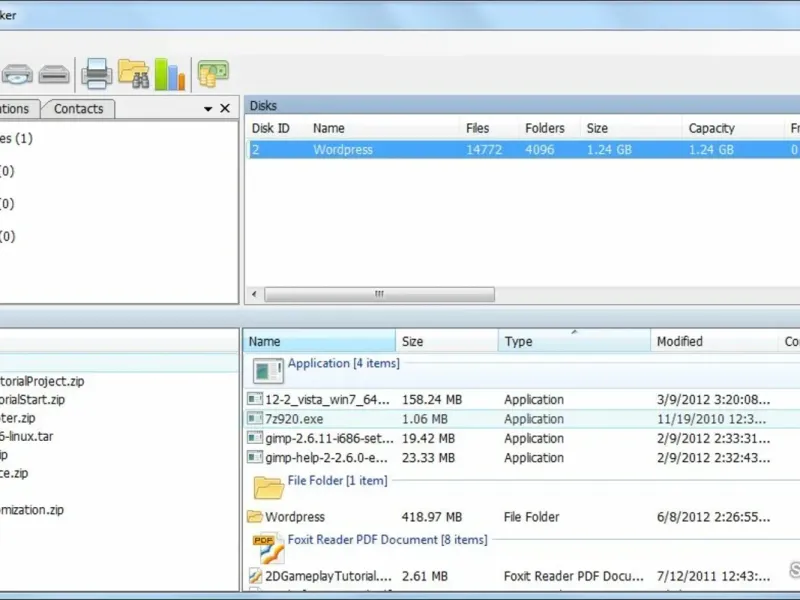Select the tree item ending in ce.zip
This screenshot has width=800, height=600.
click(14, 473)
